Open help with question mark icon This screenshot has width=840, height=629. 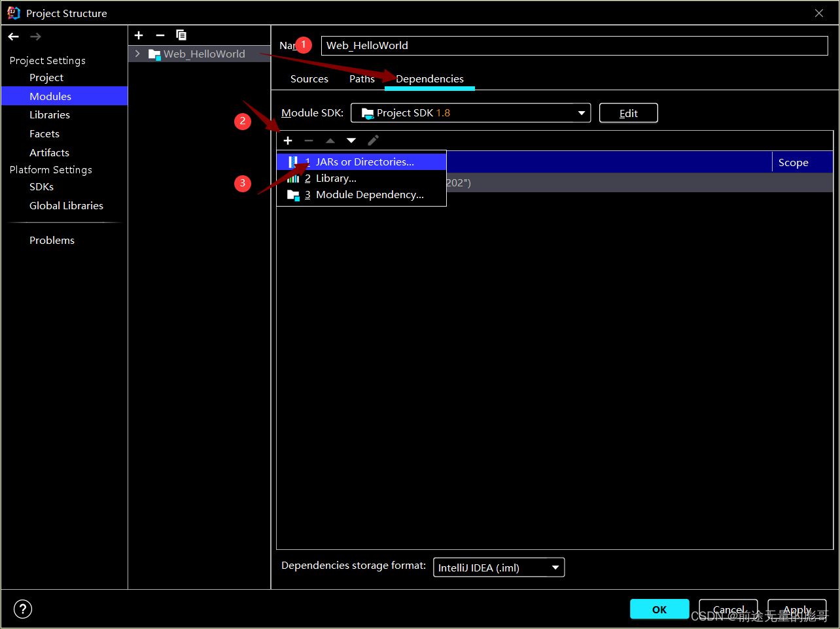(23, 609)
